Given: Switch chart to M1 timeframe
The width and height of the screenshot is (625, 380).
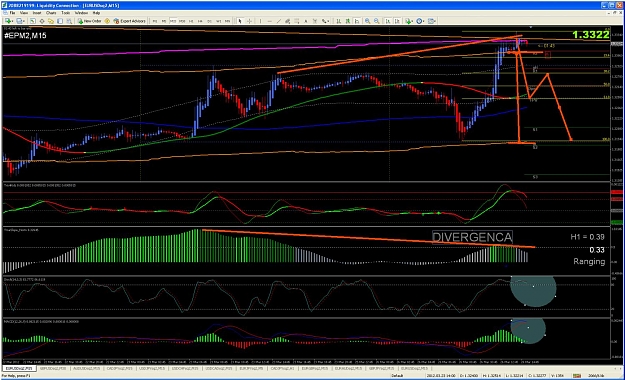Looking at the screenshot, I should [x=155, y=21].
